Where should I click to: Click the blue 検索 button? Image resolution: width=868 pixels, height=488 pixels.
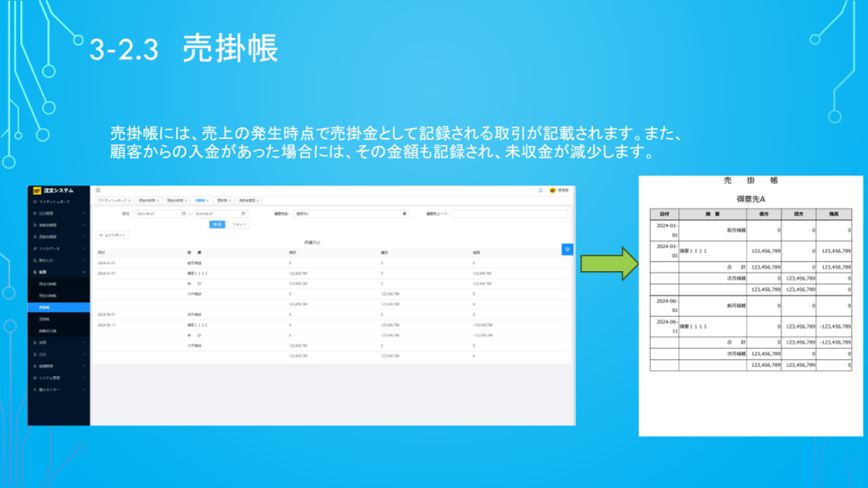tap(217, 224)
